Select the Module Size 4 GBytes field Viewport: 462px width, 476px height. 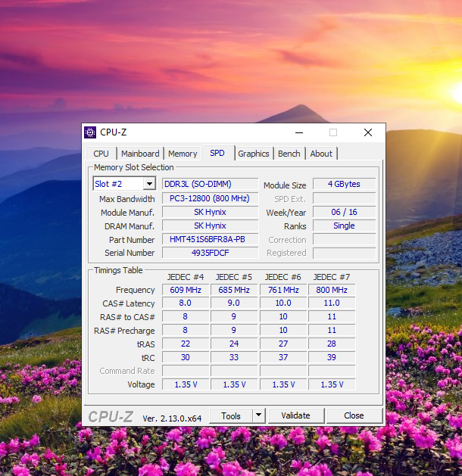[x=344, y=185]
